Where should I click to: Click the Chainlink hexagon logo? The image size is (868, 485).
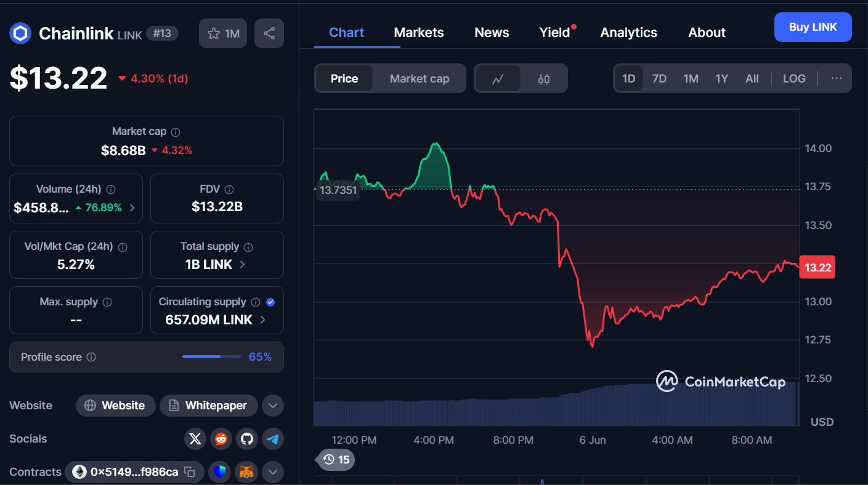click(20, 33)
